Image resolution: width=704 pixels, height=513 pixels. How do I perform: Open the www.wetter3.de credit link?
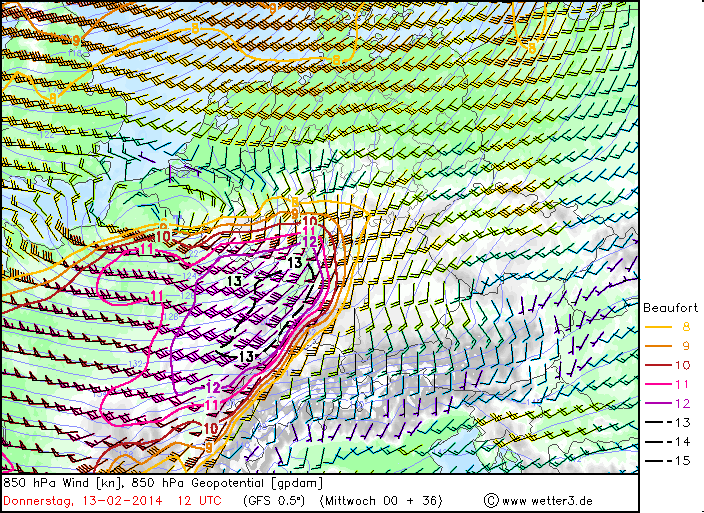click(x=547, y=501)
